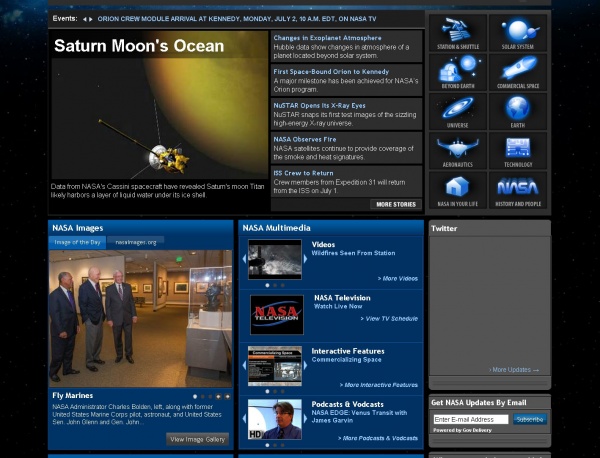The image size is (600, 458).
Task: Click NASA Television logo thumbnail
Action: pyautogui.click(x=277, y=315)
